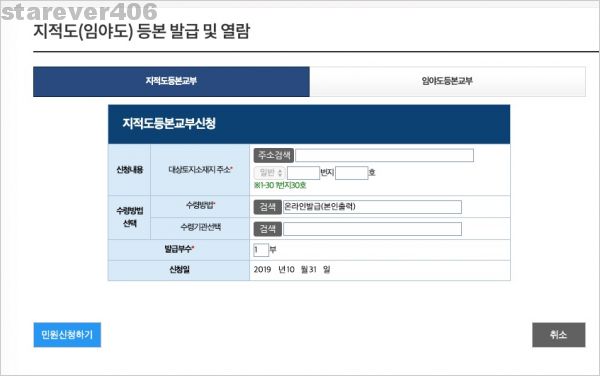Viewport: 600px width, 376px height.
Task: Submit with the 민원신청하기 button
Action: [x=67, y=335]
